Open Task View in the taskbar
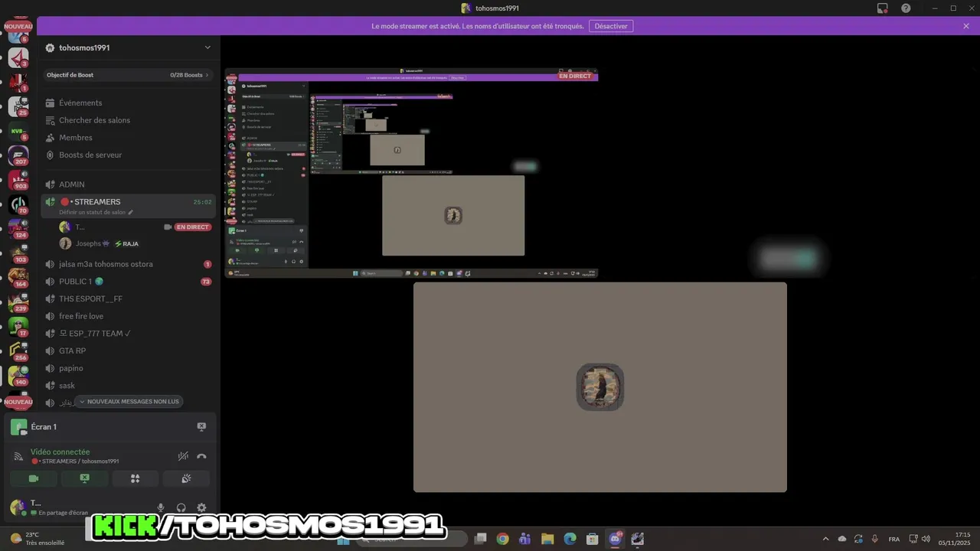 [480, 539]
